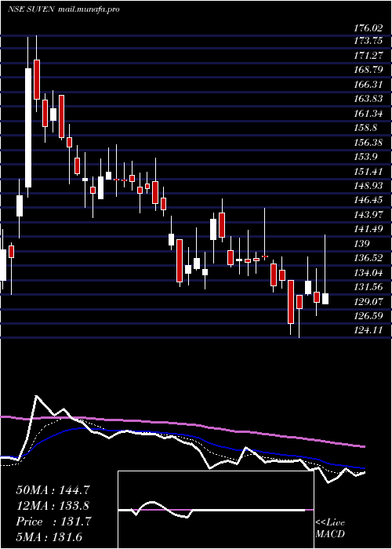Click the 134.04 price axis label
This screenshot has width=392, height=549.
[368, 272]
